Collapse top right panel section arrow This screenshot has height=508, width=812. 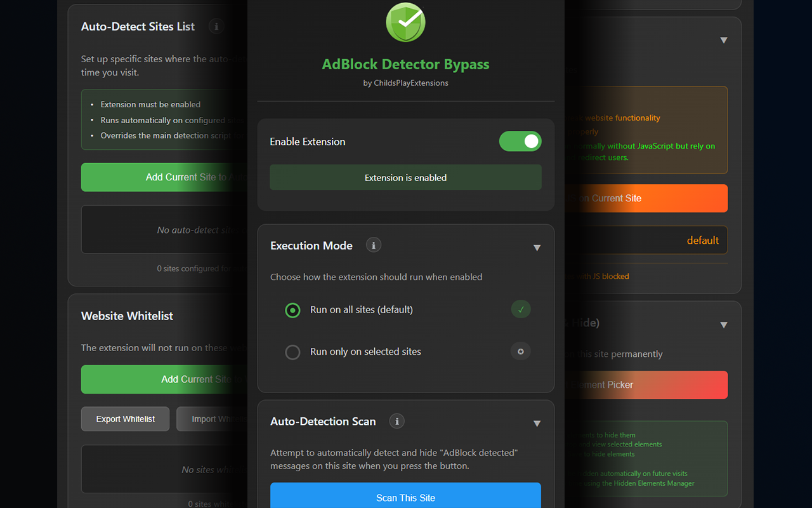point(724,40)
